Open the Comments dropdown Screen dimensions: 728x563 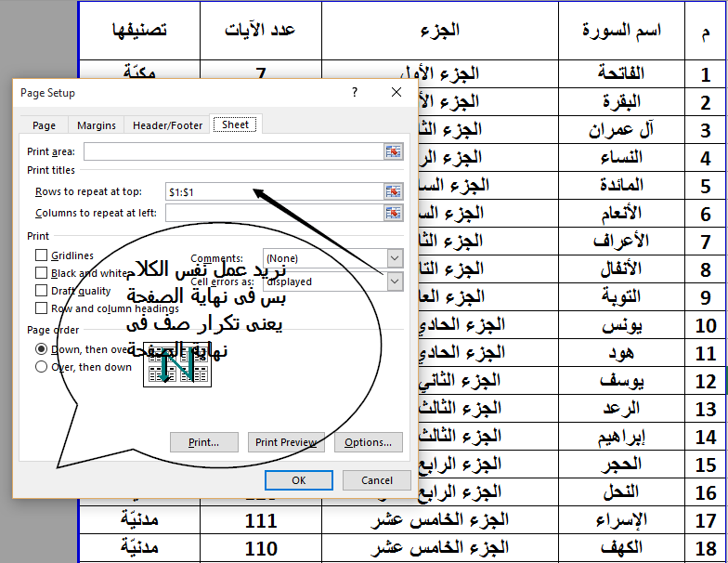coord(395,258)
